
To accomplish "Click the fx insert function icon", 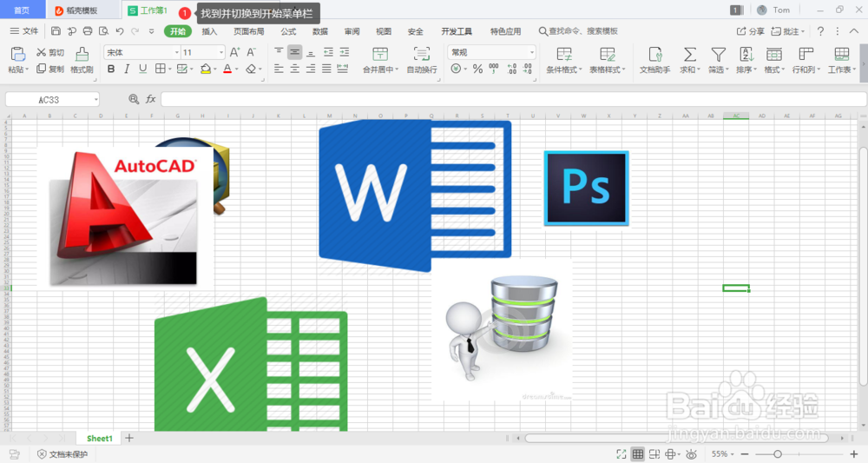I will point(150,99).
